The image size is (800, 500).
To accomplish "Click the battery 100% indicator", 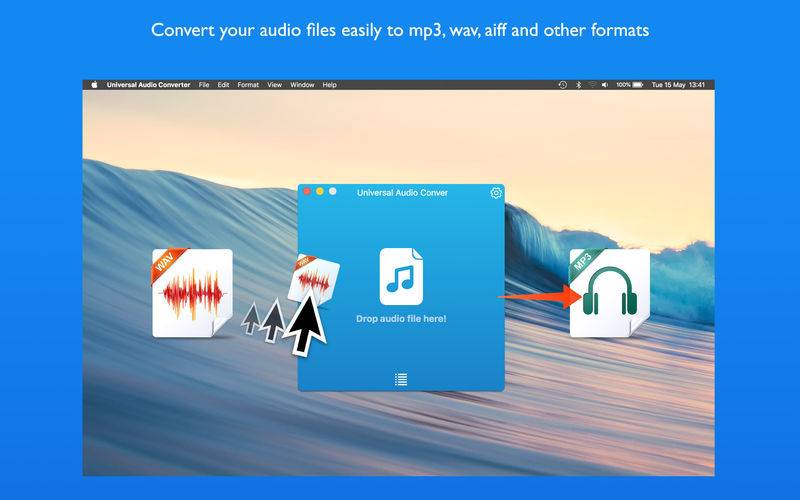I will [x=629, y=85].
